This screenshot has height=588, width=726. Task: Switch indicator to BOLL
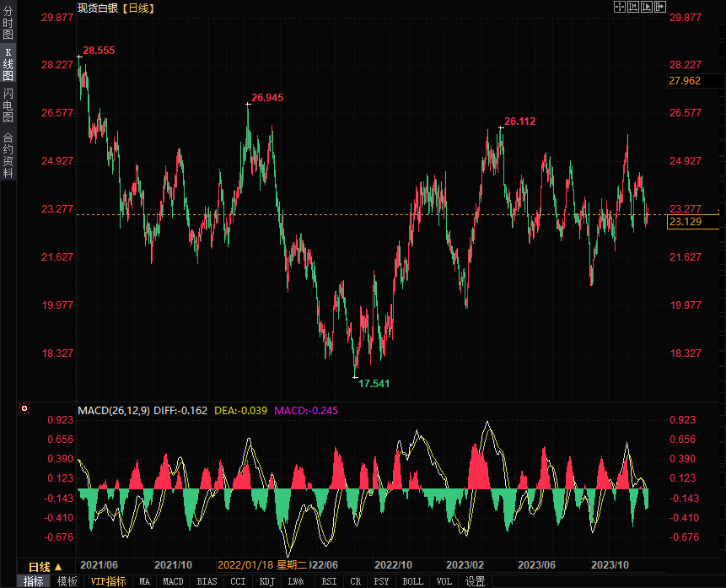point(412,581)
